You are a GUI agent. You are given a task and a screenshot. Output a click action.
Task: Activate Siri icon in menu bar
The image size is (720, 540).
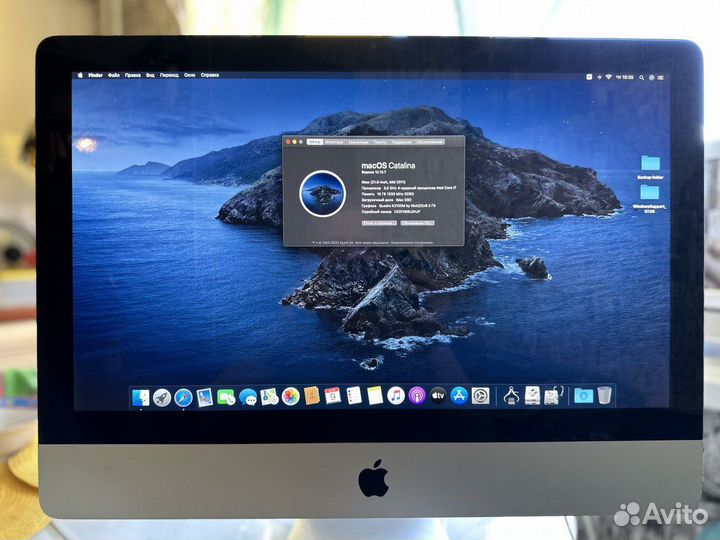652,77
